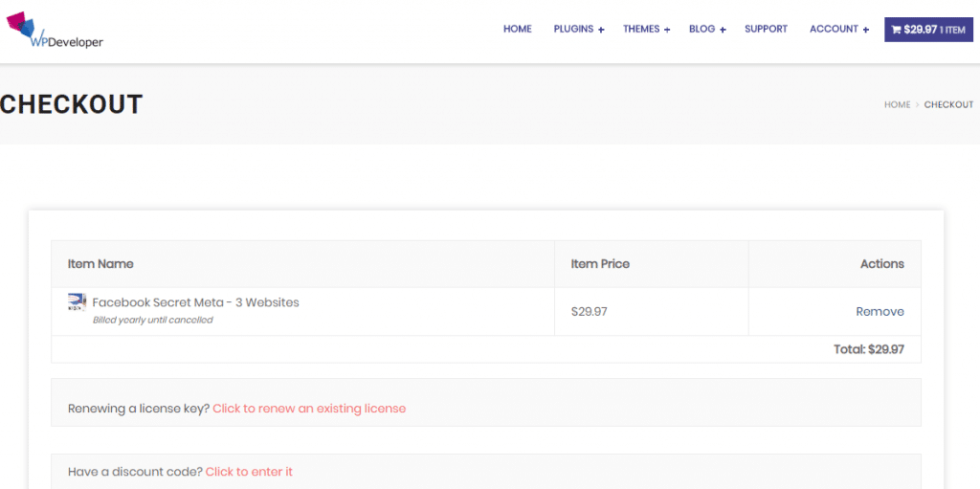Click to enter a discount code
The height and width of the screenshot is (489, 980).
coord(249,472)
